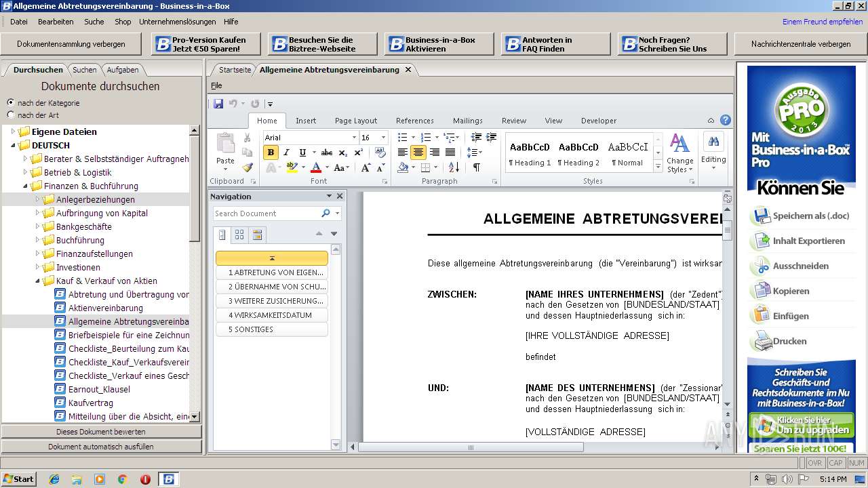The image size is (868, 488).
Task: Click the Decrease Indent icon
Action: (476, 138)
